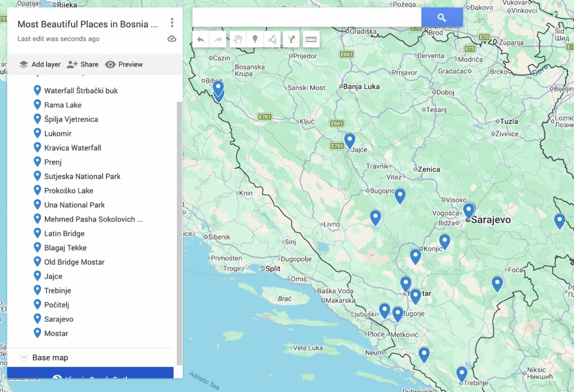Click the Add layer button
Screen dimensions: 574x392
pyautogui.click(x=40, y=64)
